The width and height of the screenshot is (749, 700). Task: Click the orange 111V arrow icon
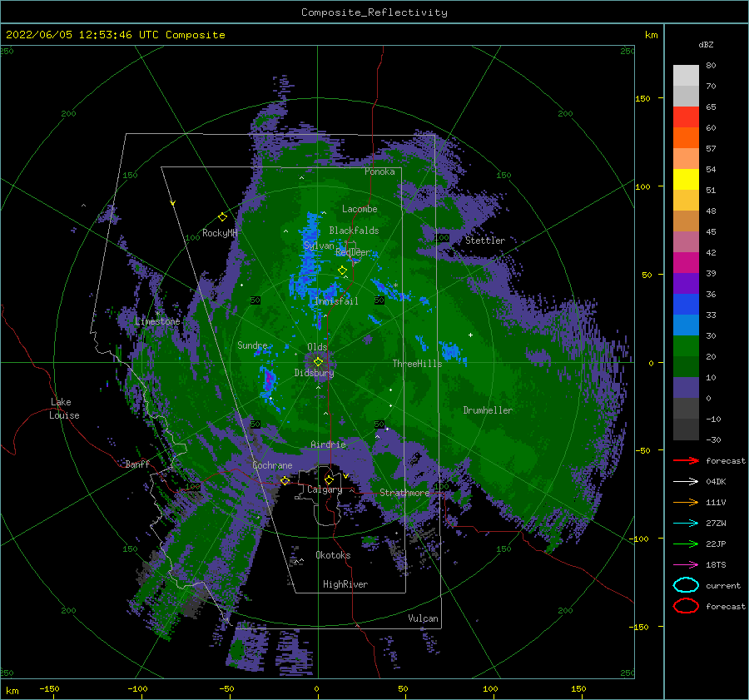[x=686, y=502]
